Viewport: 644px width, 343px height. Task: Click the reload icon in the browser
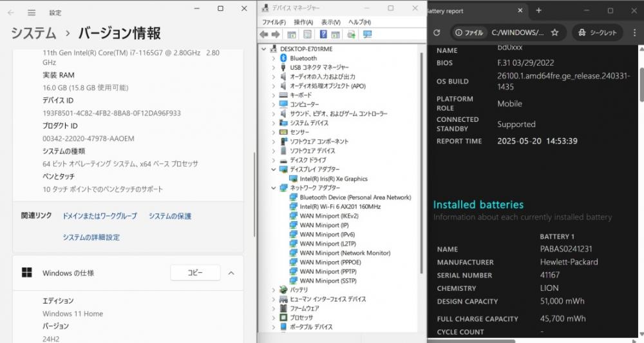click(437, 32)
